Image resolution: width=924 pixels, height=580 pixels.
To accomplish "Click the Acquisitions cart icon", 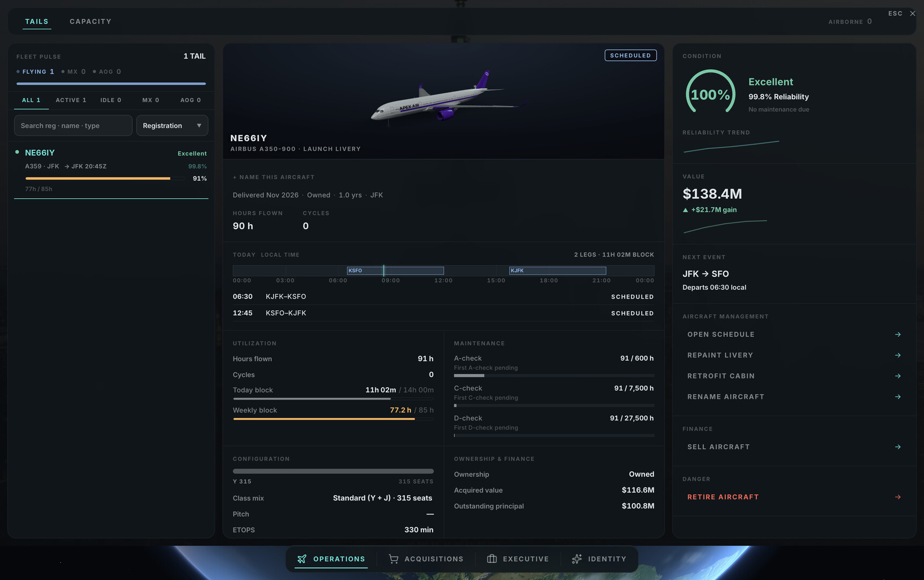I will pyautogui.click(x=394, y=559).
